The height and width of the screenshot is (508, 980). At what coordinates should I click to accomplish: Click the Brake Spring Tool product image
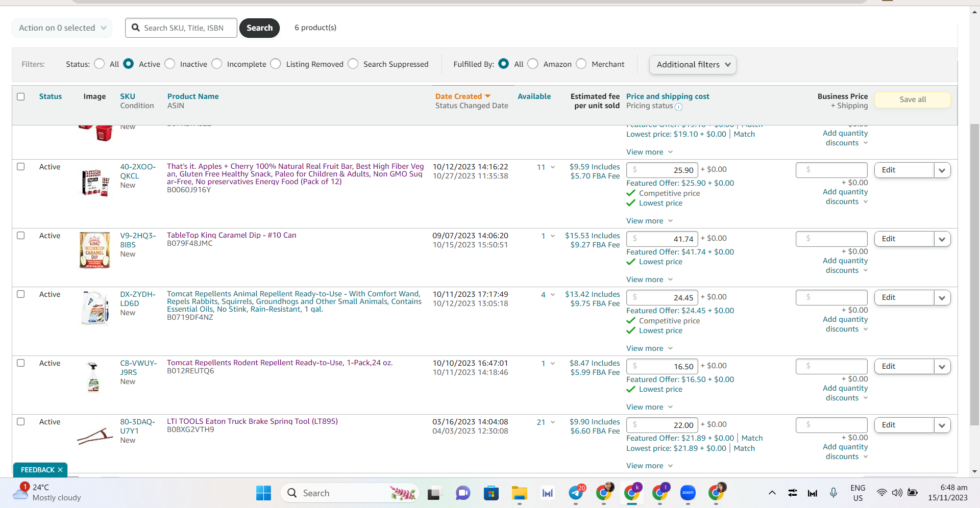tap(95, 437)
